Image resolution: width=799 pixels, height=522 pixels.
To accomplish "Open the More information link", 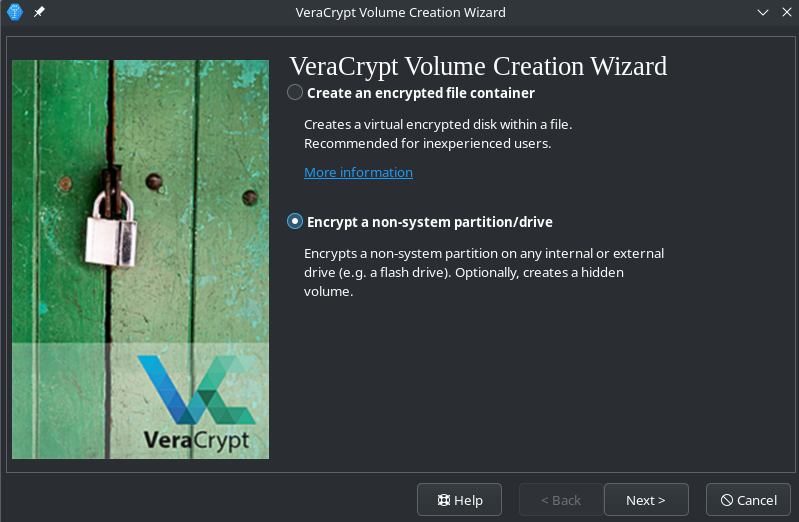I will click(x=358, y=172).
